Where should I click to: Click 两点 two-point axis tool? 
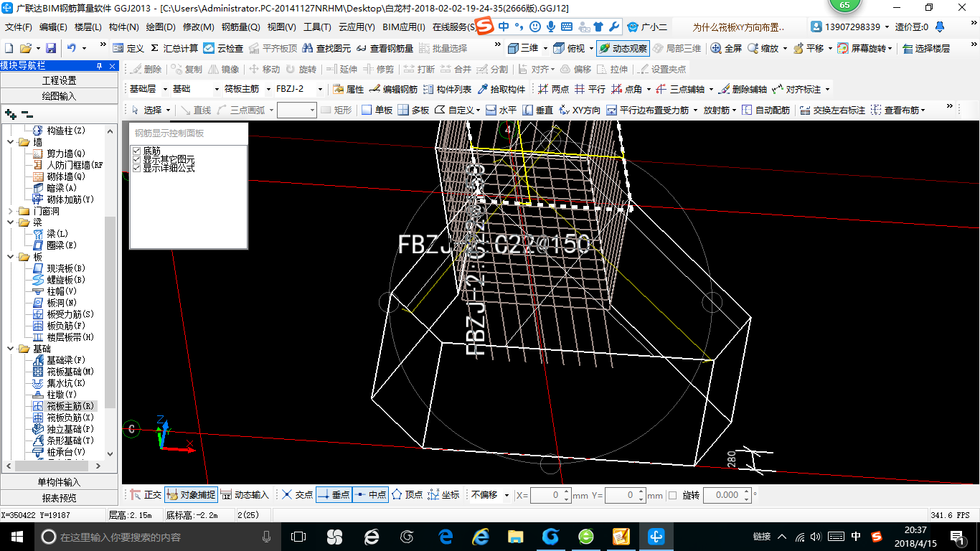click(553, 89)
